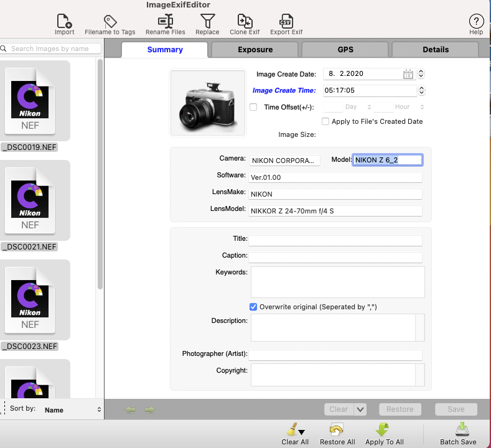Click the Replace filter icon

tap(207, 21)
